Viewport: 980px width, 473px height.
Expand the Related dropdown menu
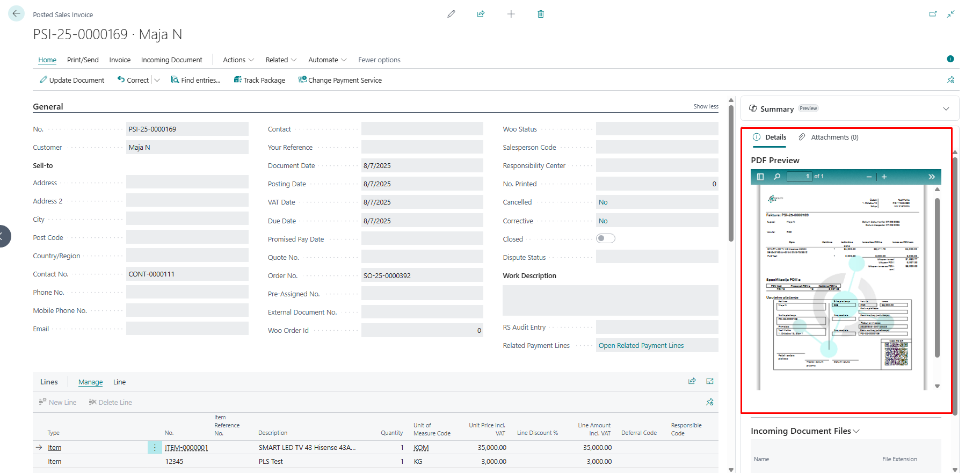(281, 60)
